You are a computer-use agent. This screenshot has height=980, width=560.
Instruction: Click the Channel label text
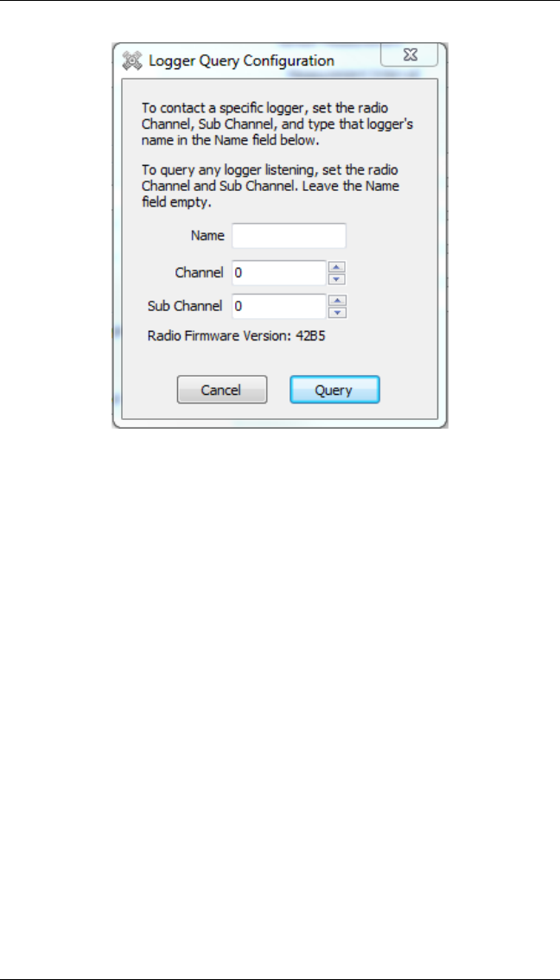[x=199, y=272]
